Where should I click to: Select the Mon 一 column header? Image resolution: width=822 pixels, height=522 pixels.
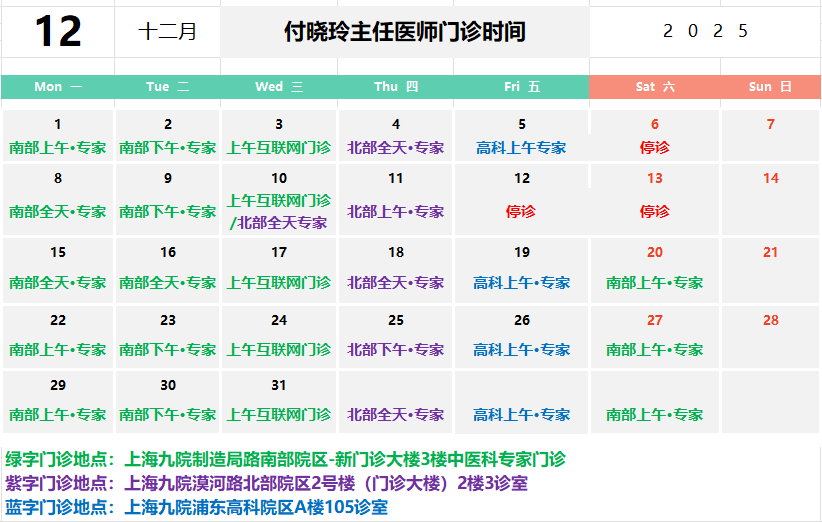pos(58,87)
